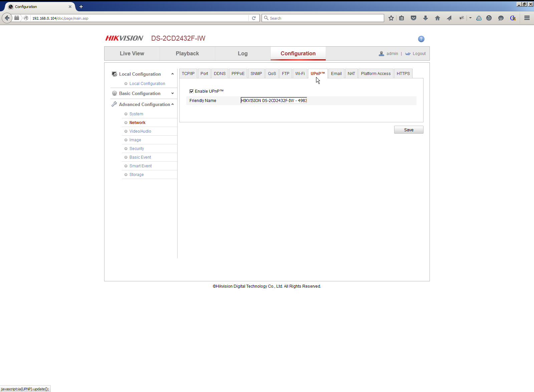Uncheck the Enable UPnP checkbox
Image resolution: width=534 pixels, height=392 pixels.
[x=192, y=91]
